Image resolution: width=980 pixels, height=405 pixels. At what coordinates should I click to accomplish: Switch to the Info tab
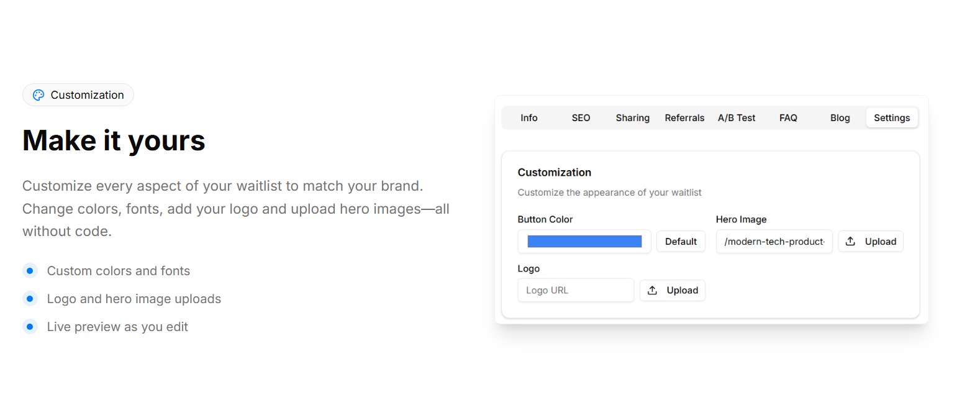(529, 117)
